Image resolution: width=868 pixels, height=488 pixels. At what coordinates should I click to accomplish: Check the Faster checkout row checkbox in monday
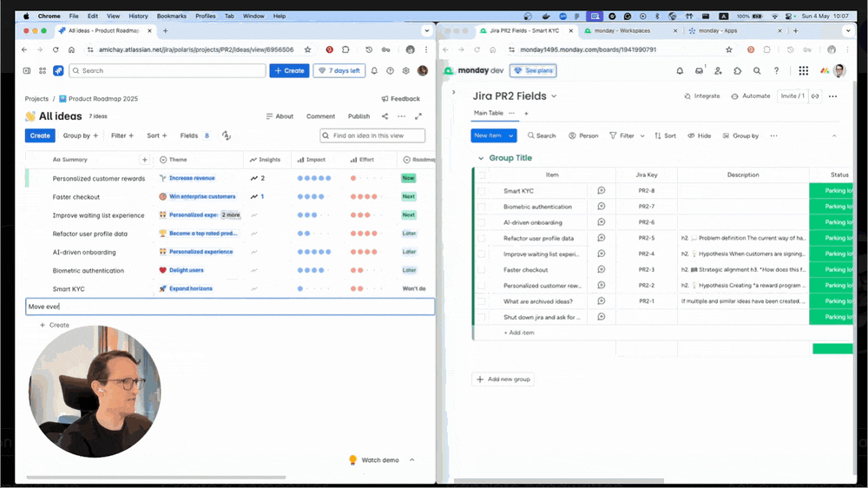(482, 270)
